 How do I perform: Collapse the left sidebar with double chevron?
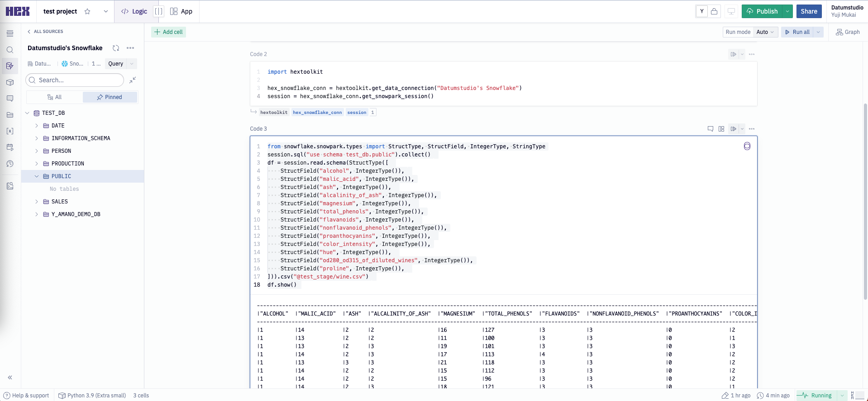click(10, 377)
